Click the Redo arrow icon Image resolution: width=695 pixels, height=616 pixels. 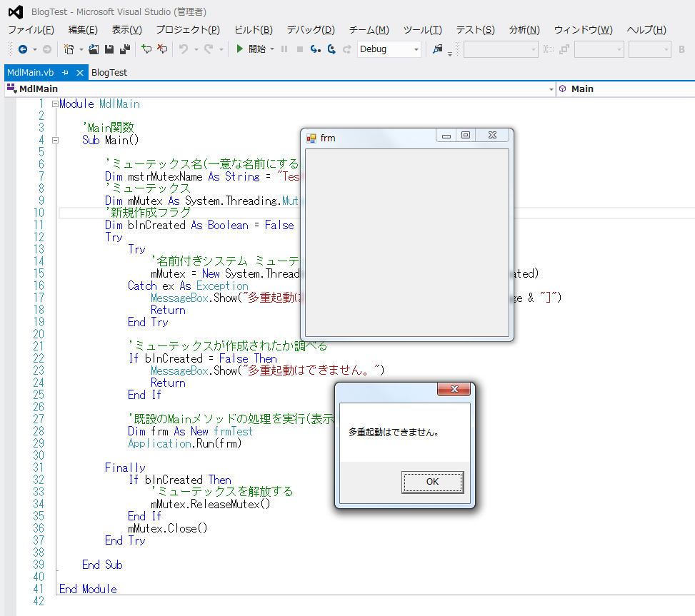click(209, 49)
